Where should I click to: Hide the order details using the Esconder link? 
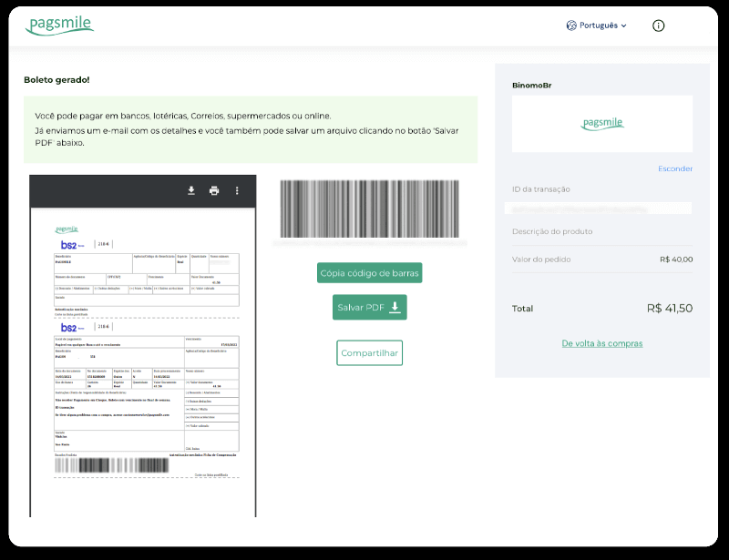click(675, 168)
